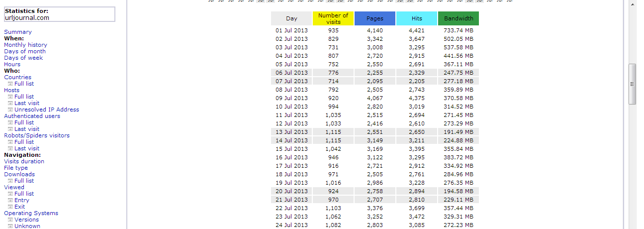Click list icon beside Countries Full list
The width and height of the screenshot is (644, 229).
coord(10,84)
